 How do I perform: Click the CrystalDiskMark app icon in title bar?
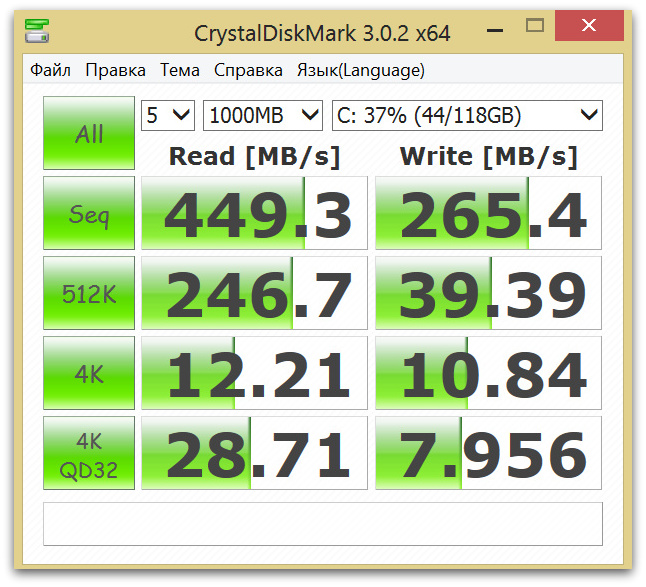37,31
